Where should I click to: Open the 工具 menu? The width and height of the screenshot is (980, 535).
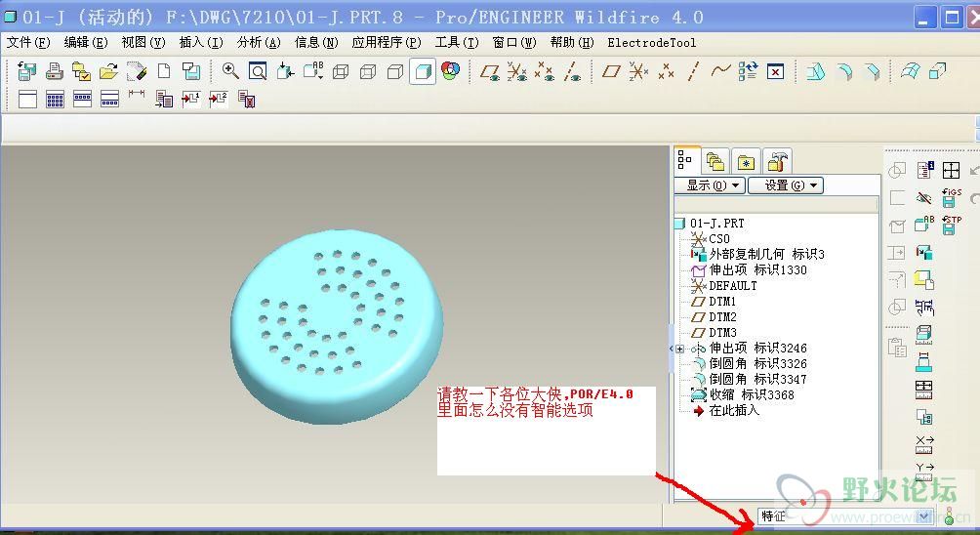pos(456,43)
